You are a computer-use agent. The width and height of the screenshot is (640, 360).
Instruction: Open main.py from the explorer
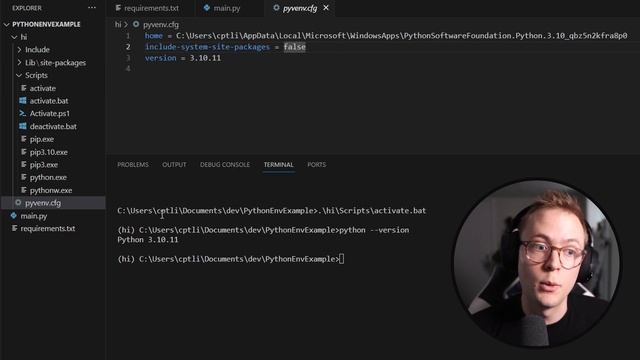(x=34, y=216)
